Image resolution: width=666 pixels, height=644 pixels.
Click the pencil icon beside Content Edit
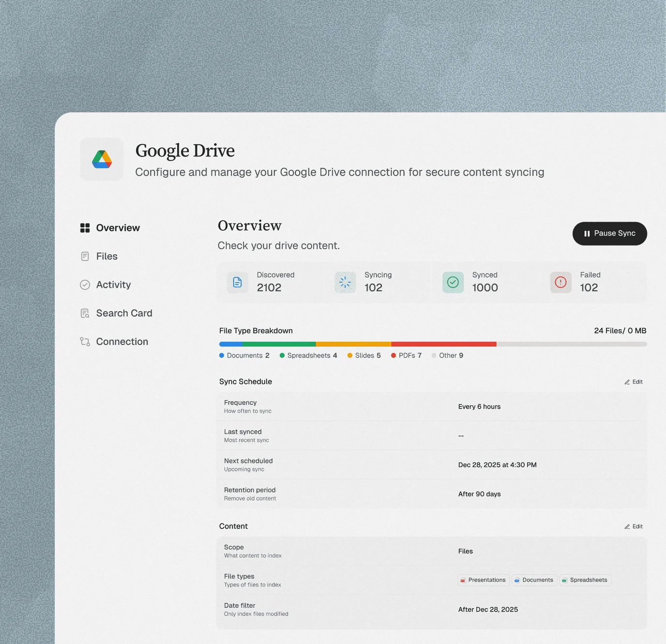click(x=627, y=526)
